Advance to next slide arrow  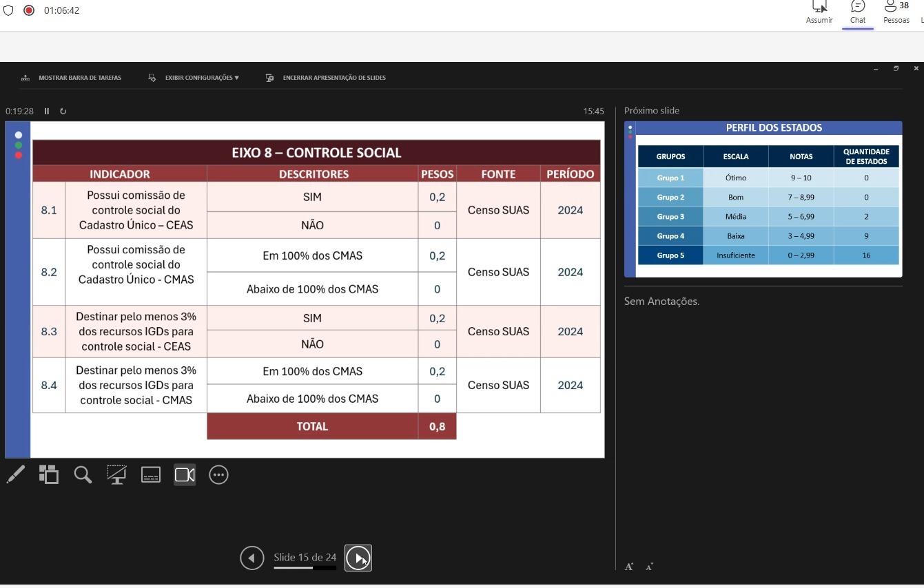(358, 558)
